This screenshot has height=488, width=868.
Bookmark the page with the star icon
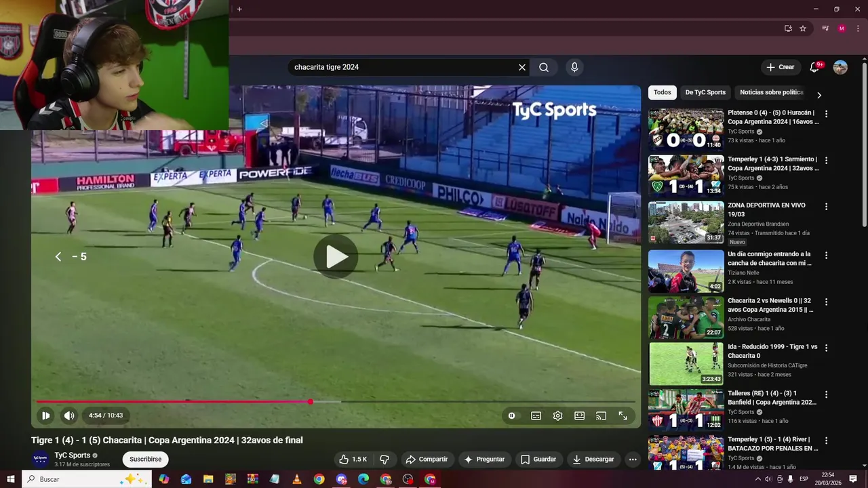click(803, 28)
